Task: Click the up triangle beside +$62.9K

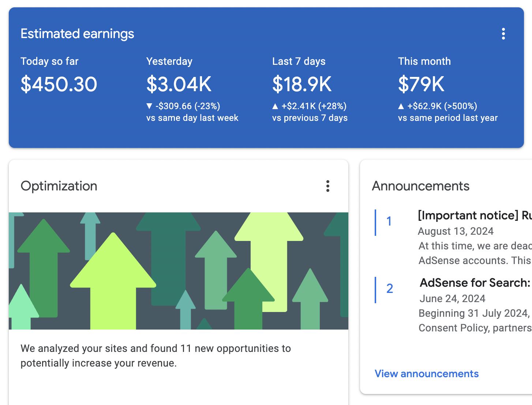Action: pyautogui.click(x=401, y=106)
